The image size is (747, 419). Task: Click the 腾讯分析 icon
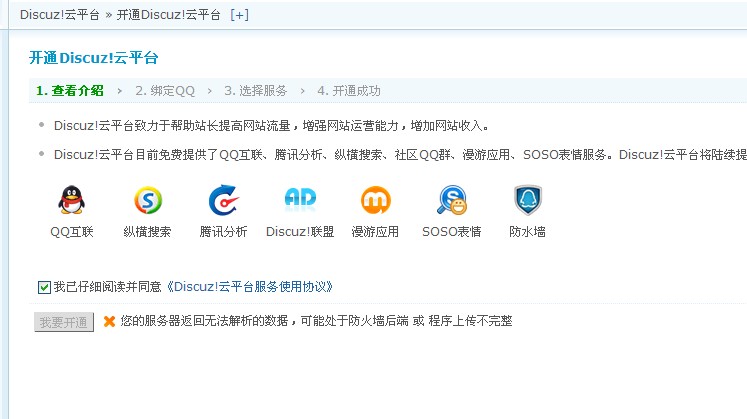[223, 200]
